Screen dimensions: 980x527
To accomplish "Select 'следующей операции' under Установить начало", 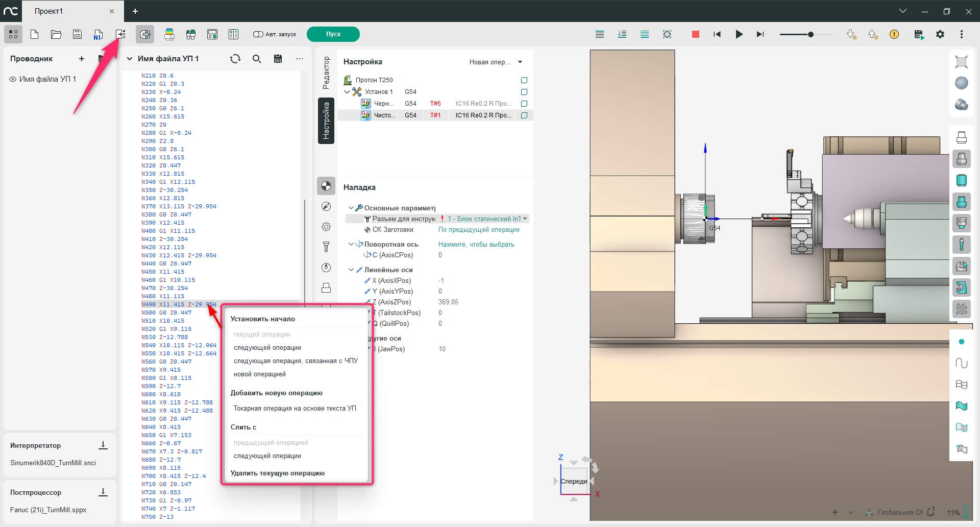I will click(x=267, y=348).
